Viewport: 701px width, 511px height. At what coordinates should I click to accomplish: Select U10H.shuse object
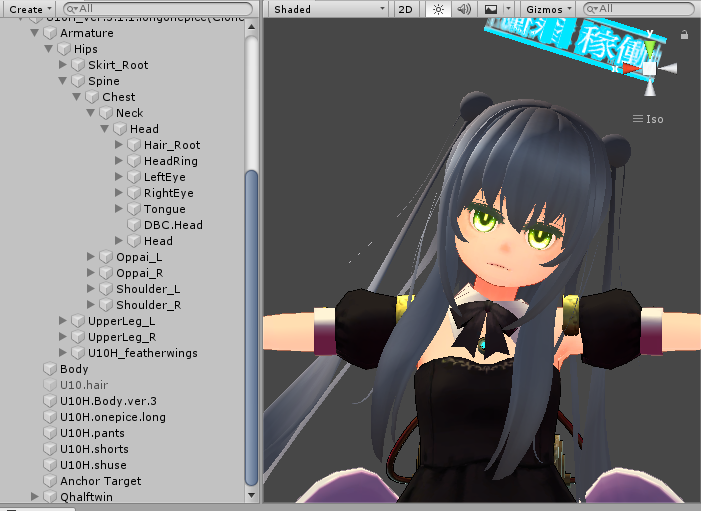93,465
